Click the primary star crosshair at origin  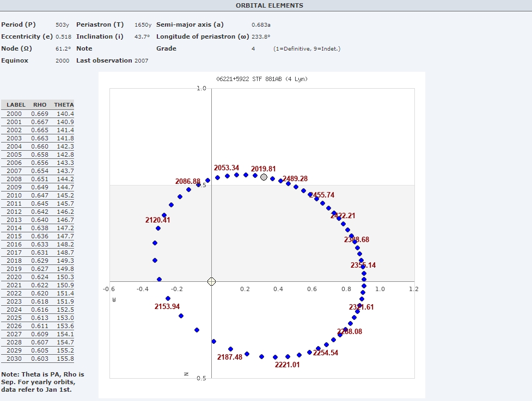coord(212,281)
